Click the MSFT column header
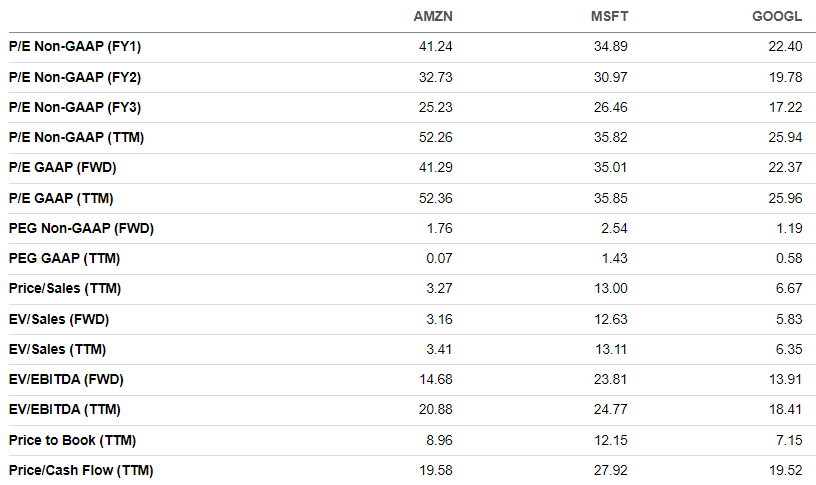The image size is (816, 485). pyautogui.click(x=610, y=17)
